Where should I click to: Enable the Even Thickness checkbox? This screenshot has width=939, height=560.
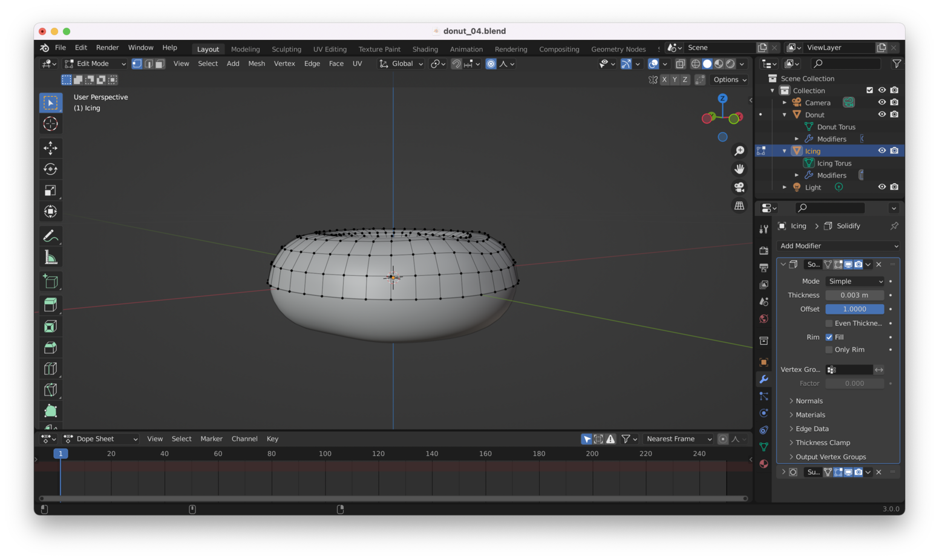point(829,324)
